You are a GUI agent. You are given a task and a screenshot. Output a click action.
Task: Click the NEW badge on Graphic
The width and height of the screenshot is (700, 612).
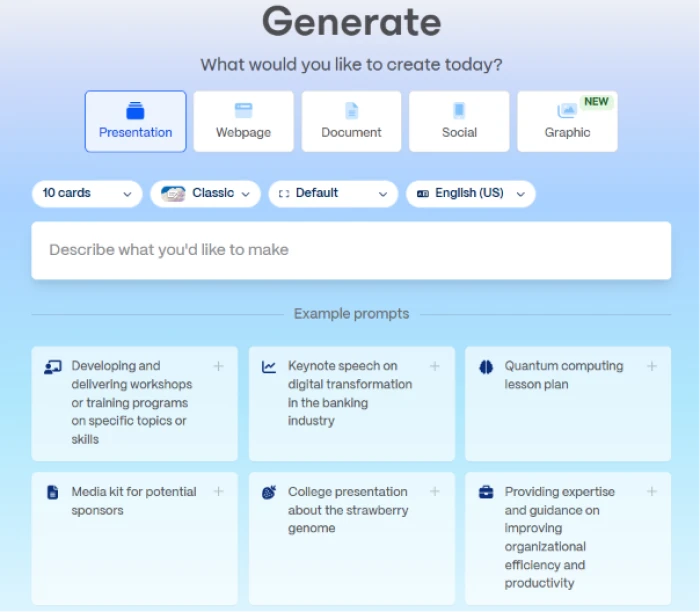point(596,102)
